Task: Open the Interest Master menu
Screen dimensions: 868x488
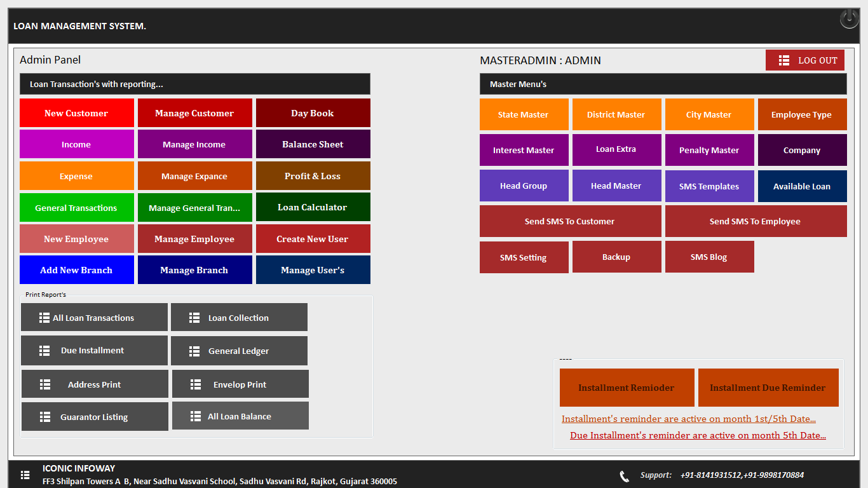Action: pyautogui.click(x=524, y=150)
